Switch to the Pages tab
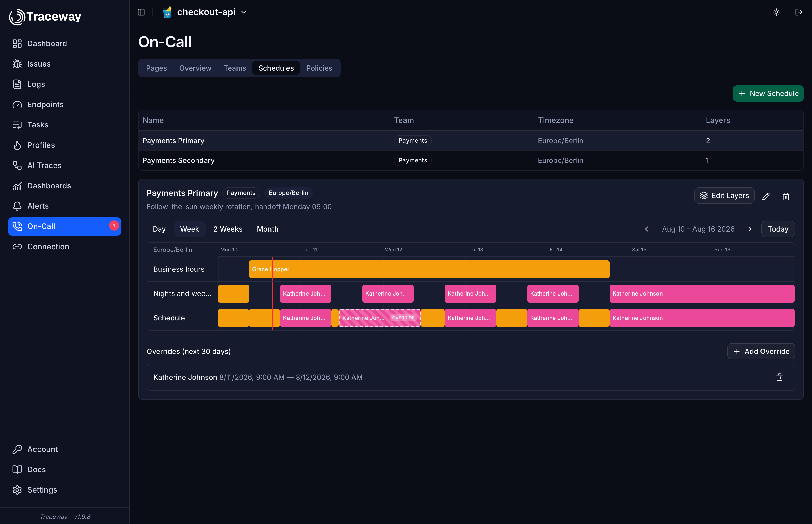 tap(156, 68)
